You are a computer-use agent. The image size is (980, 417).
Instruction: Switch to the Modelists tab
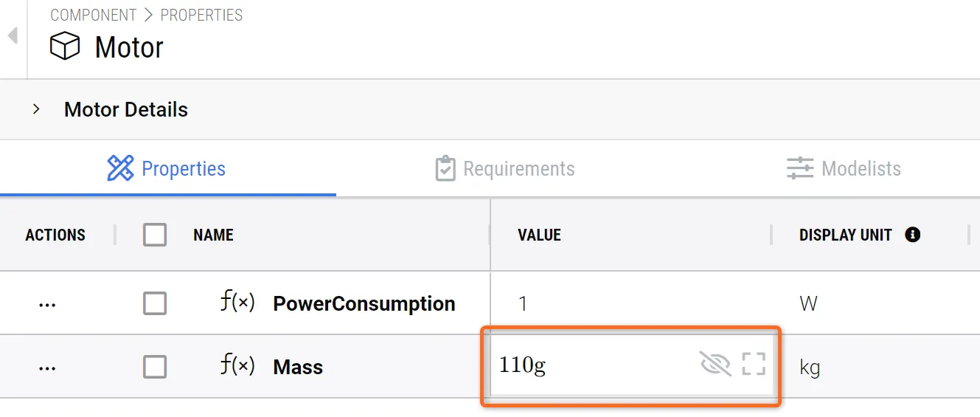(x=861, y=168)
